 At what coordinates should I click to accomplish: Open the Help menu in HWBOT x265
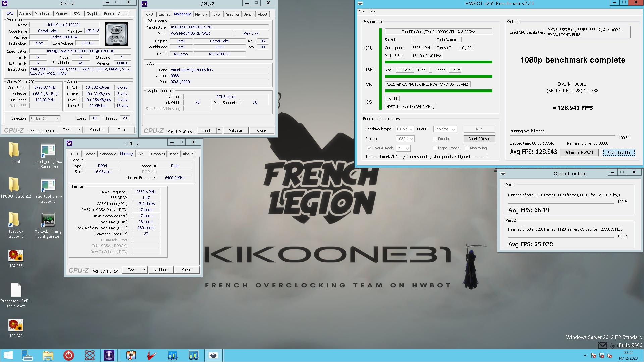[x=371, y=12]
